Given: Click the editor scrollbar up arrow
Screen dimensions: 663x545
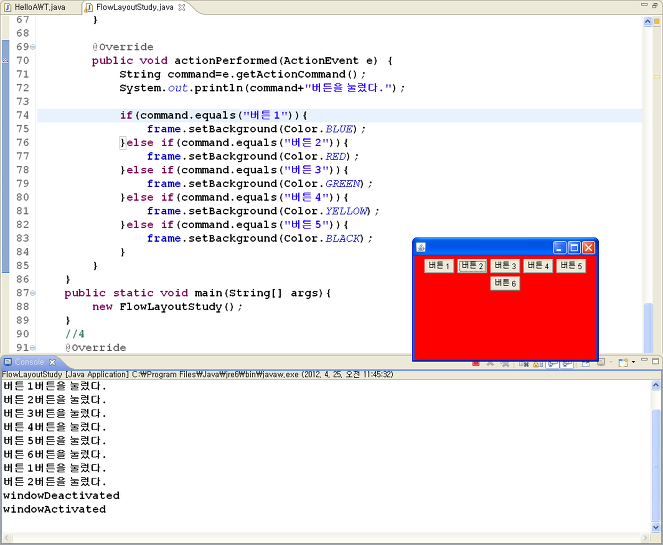Looking at the screenshot, I should (x=647, y=22).
